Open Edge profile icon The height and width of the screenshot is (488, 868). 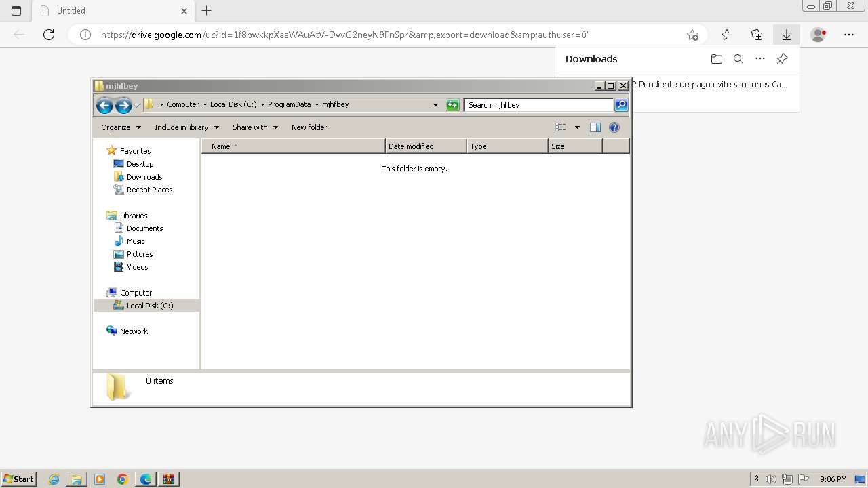click(x=818, y=35)
